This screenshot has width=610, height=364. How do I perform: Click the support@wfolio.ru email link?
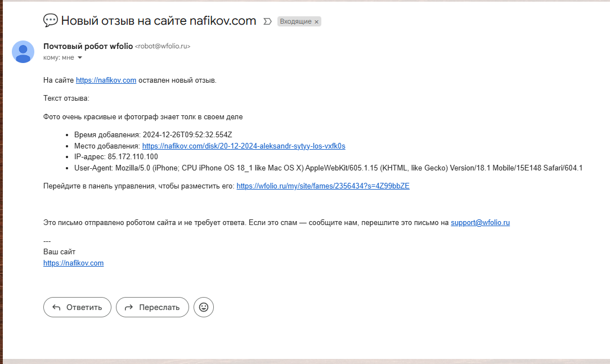click(x=480, y=223)
